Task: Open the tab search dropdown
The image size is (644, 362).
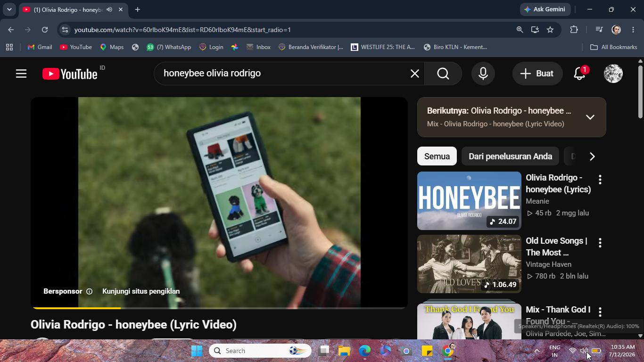Action: tap(9, 9)
